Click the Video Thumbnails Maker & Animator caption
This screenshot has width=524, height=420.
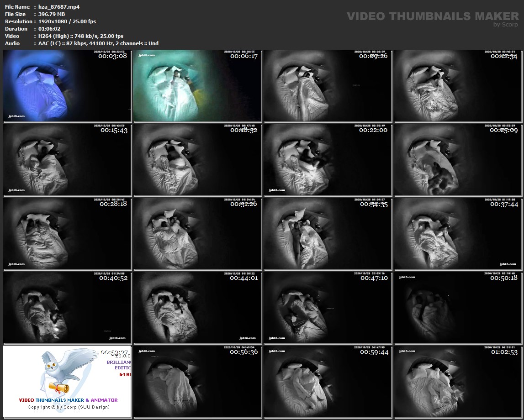[68, 400]
